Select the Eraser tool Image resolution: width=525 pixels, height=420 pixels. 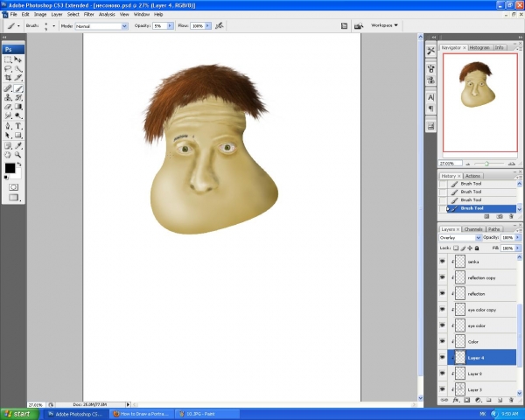click(x=8, y=107)
